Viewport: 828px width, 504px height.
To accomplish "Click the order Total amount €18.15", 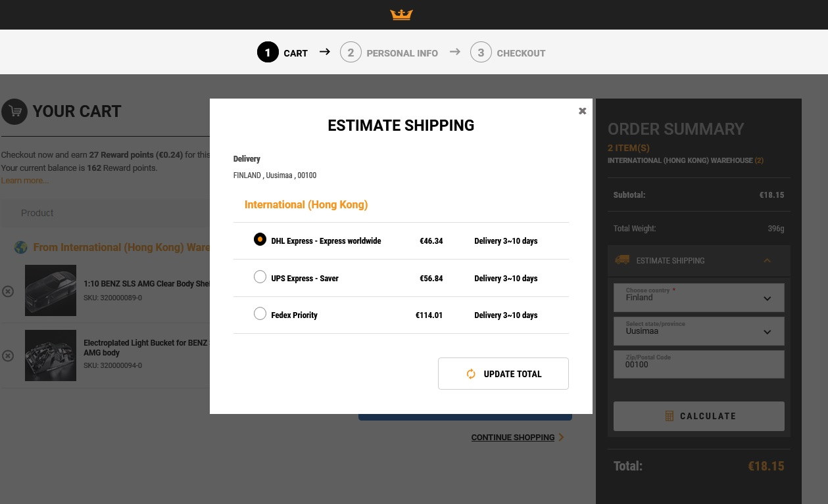I will 766,466.
